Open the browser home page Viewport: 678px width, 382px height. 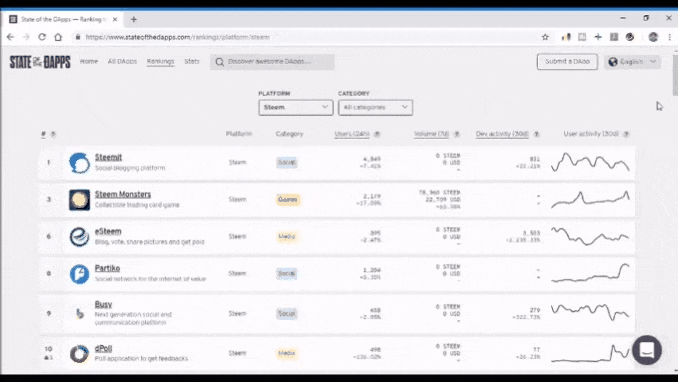point(58,37)
